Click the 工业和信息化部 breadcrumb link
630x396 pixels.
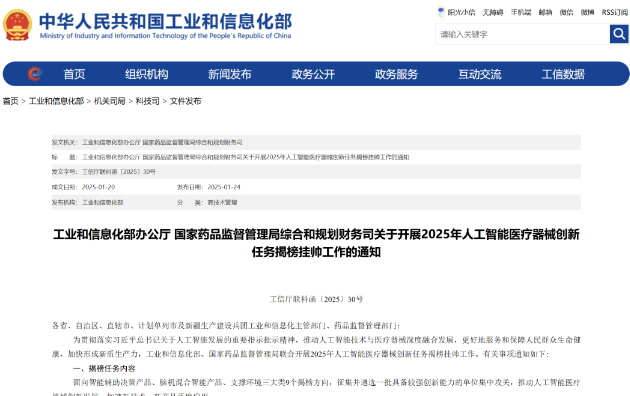pyautogui.click(x=56, y=101)
